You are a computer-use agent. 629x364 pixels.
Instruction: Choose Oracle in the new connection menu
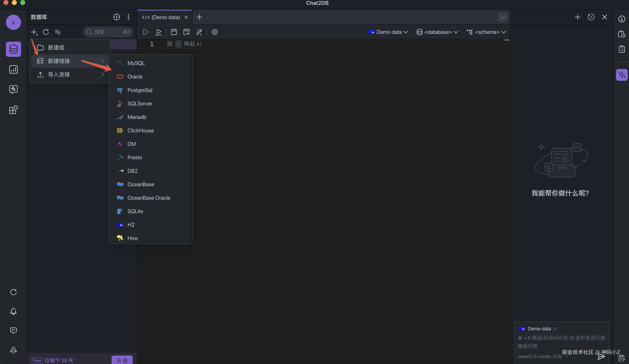click(x=135, y=77)
